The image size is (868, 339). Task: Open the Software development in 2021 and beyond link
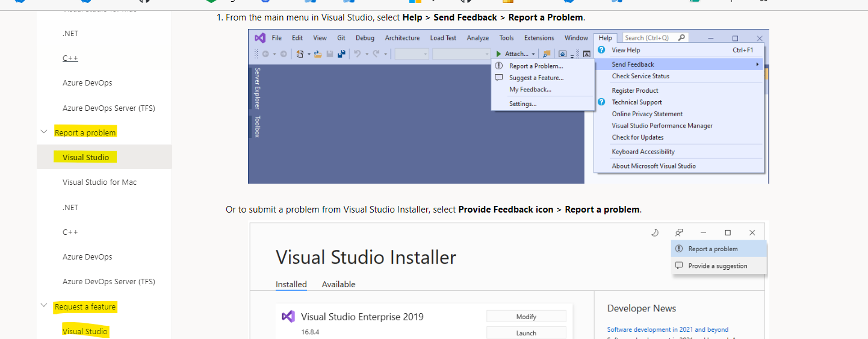(x=668, y=329)
